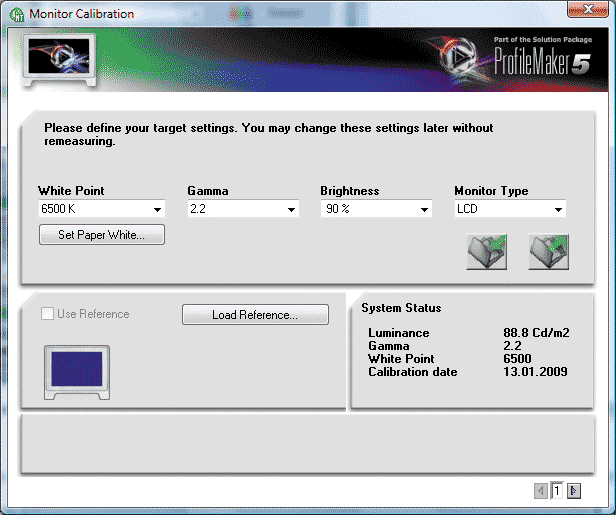Image resolution: width=616 pixels, height=515 pixels.
Task: Click the Calibration date value 13.01.2009
Action: tap(535, 372)
